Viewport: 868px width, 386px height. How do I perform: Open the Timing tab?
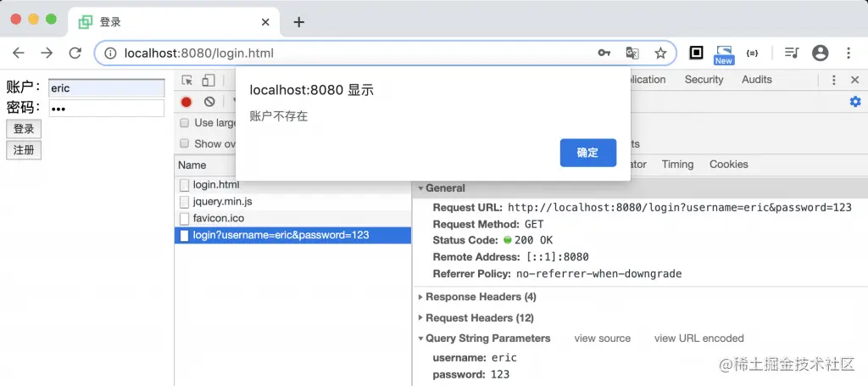click(677, 165)
